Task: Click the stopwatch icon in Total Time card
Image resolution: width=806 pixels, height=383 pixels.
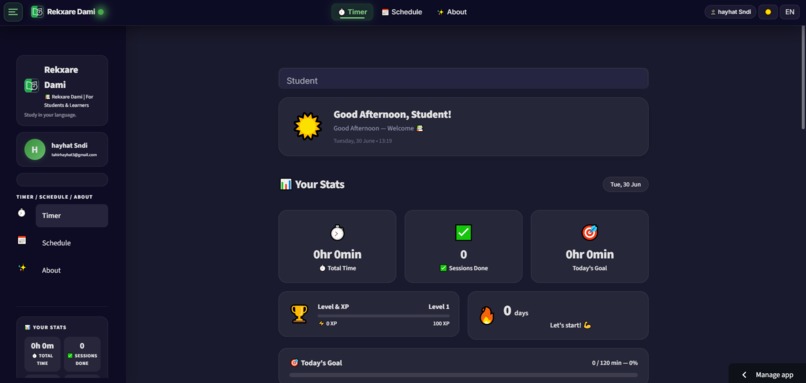Action: coord(337,233)
